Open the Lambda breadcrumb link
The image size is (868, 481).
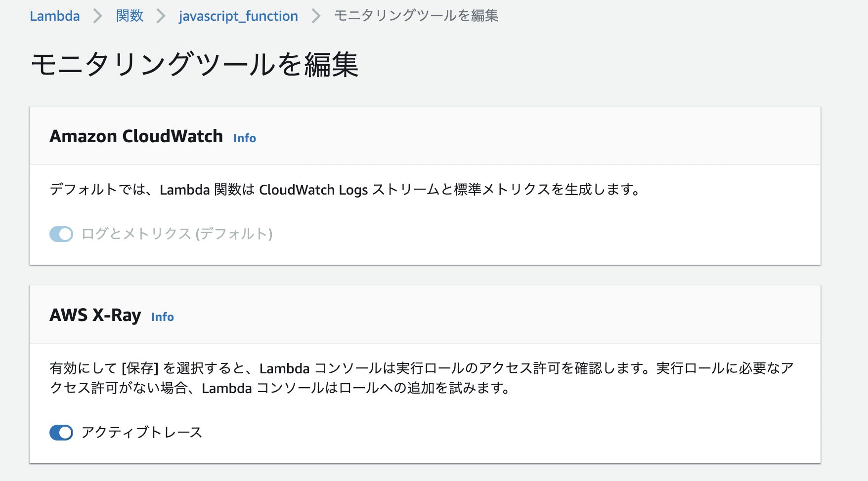coord(54,16)
